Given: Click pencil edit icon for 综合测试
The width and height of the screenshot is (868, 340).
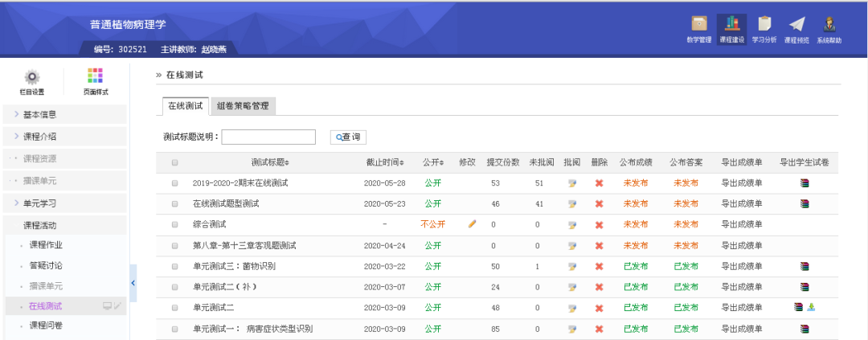Looking at the screenshot, I should point(472,224).
